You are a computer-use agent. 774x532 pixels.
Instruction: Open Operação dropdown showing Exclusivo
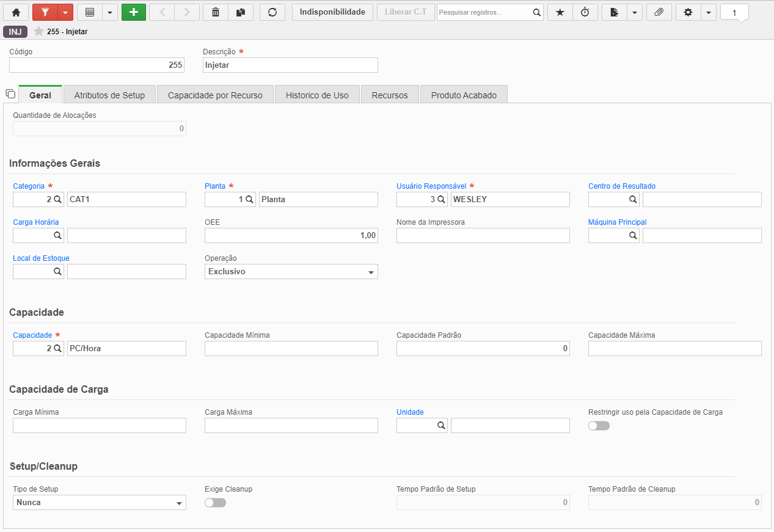tap(291, 271)
